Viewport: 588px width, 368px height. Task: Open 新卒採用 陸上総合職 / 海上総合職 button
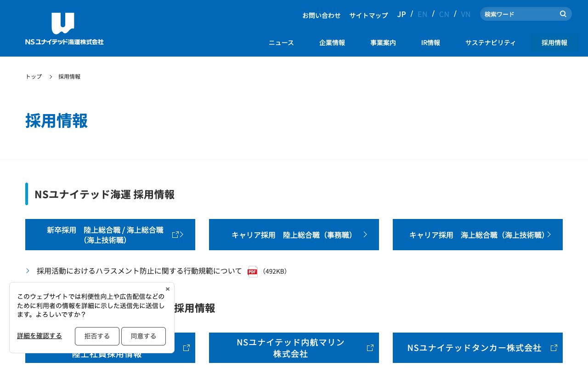click(x=110, y=235)
